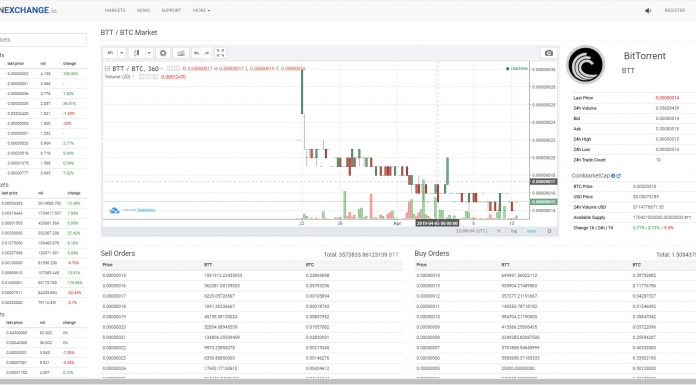
Task: Open the 6h interval dropdown arrow
Action: coord(122,53)
